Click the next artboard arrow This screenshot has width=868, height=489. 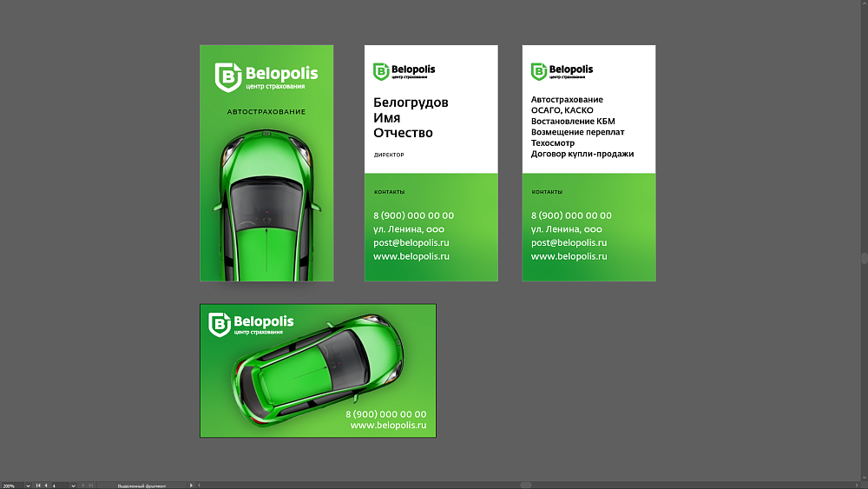pos(84,486)
